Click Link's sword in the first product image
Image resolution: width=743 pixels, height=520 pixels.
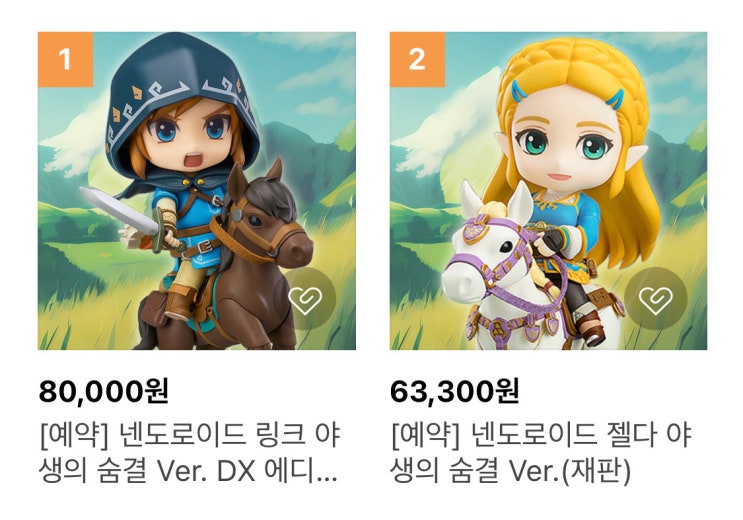pyautogui.click(x=121, y=210)
